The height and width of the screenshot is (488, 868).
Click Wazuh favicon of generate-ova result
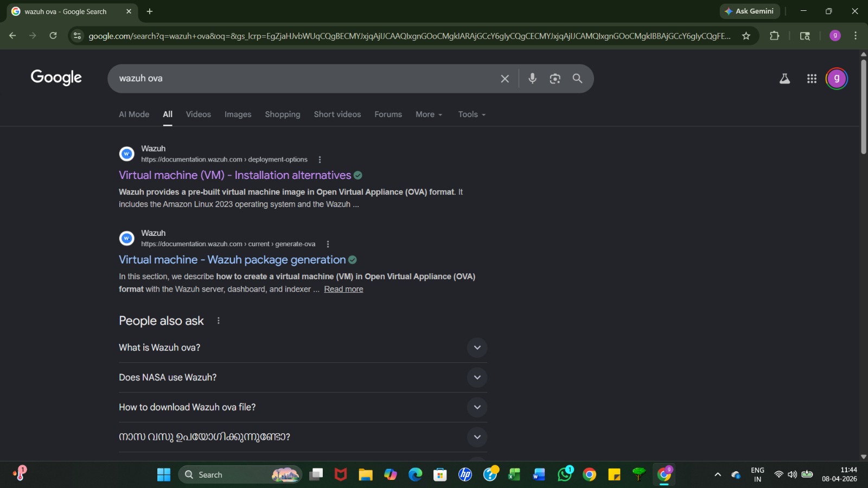126,239
